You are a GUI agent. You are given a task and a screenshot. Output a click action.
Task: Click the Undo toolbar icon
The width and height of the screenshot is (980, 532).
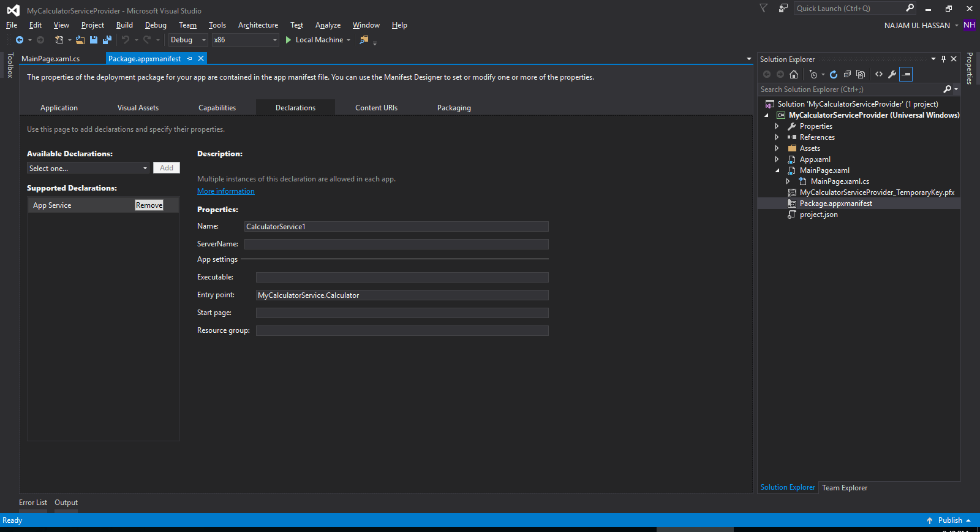126,40
